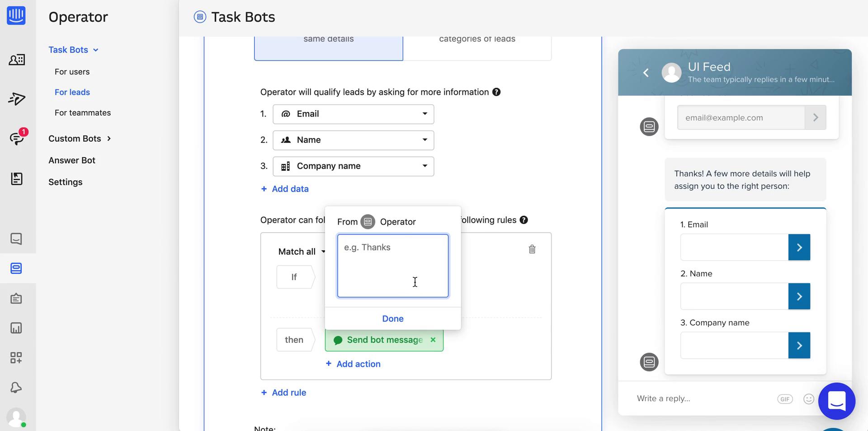Click Add action link
This screenshot has height=431, width=868.
pyautogui.click(x=353, y=364)
